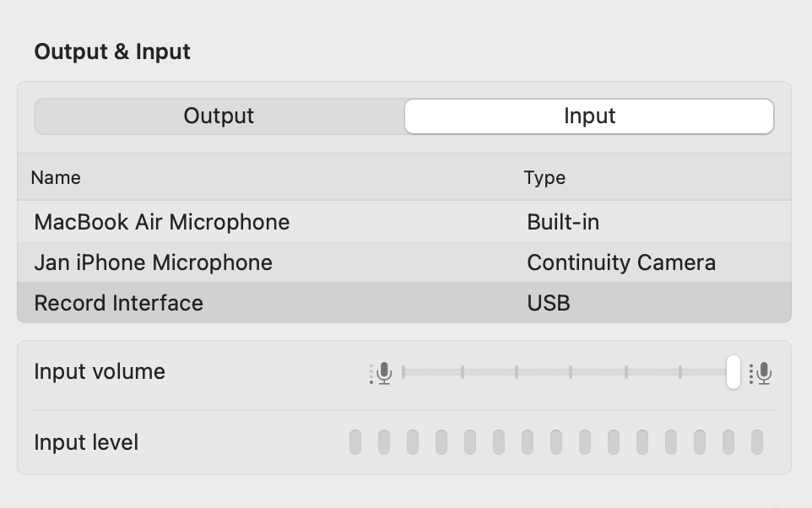
Task: Click the USB type cell
Action: tap(549, 302)
